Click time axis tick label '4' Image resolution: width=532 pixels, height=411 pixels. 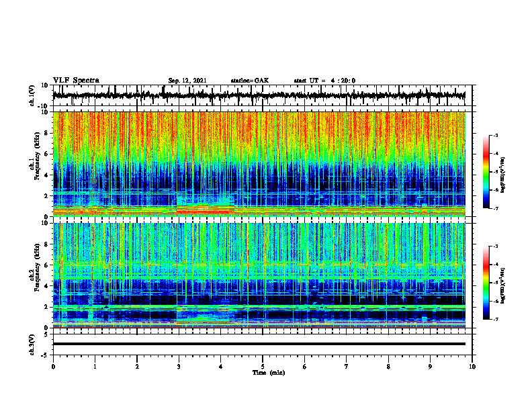(x=221, y=367)
